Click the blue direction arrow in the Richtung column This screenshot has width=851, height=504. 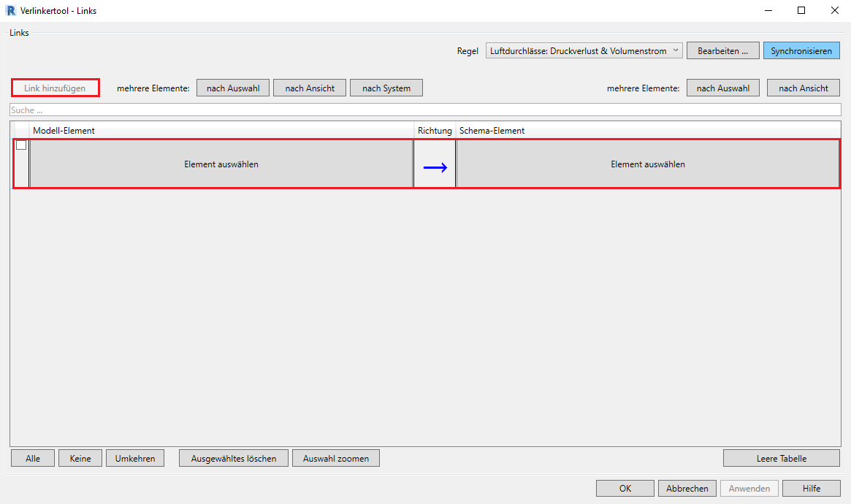[x=435, y=167]
